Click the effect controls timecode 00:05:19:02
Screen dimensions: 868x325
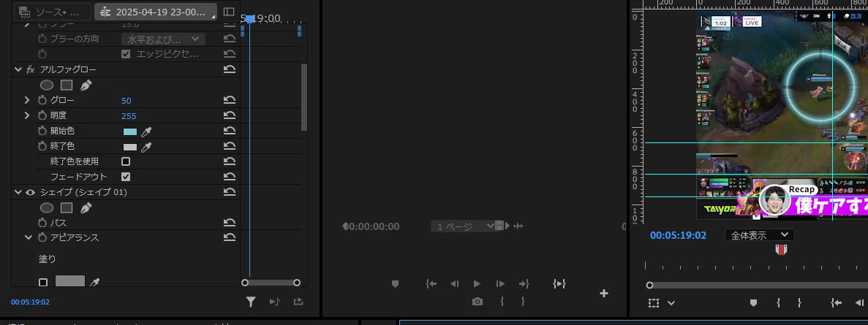point(31,302)
